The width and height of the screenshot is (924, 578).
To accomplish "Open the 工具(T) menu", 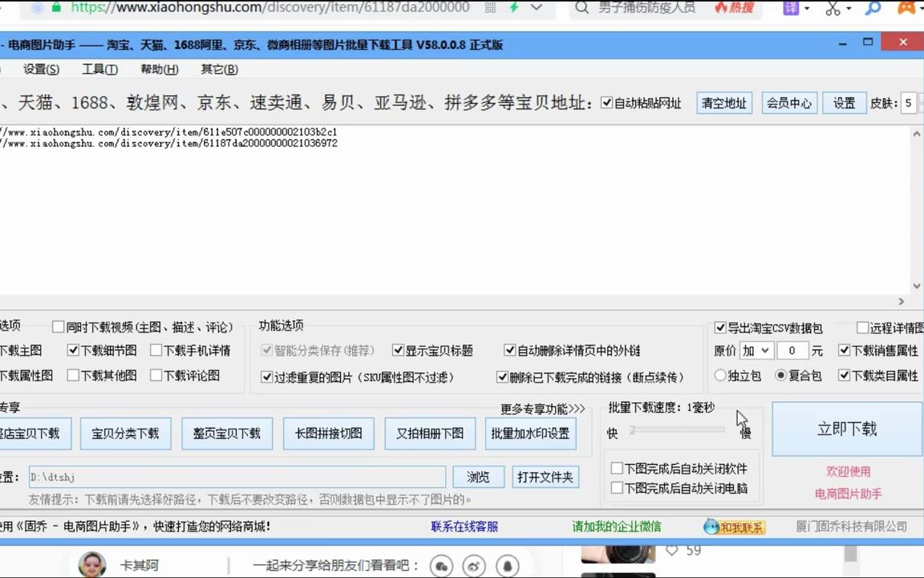I will (x=99, y=69).
